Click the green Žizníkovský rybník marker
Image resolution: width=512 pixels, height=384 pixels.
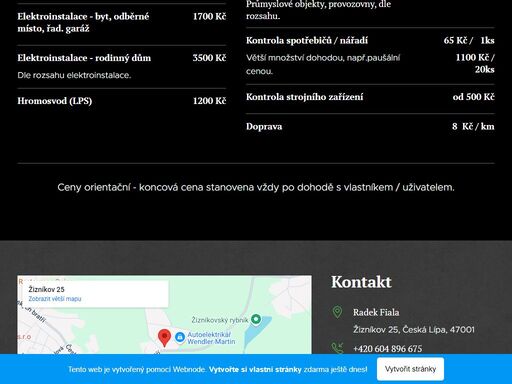click(256, 319)
